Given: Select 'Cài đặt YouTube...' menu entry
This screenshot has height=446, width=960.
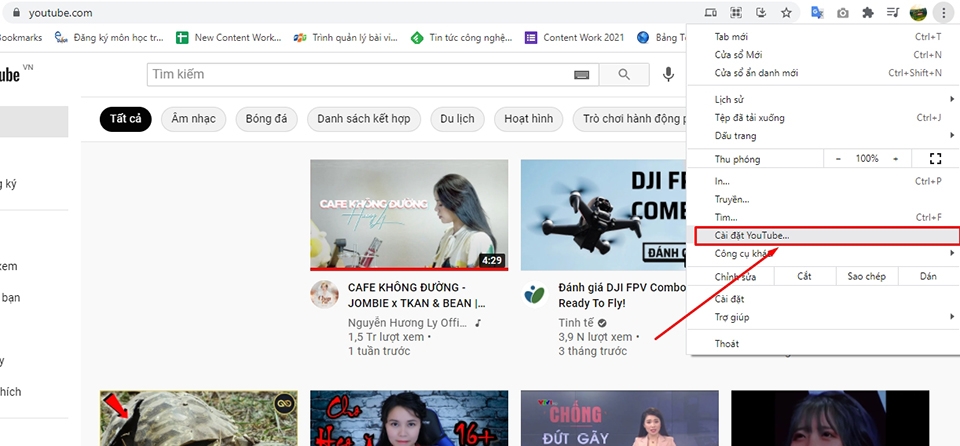Looking at the screenshot, I should click(823, 235).
